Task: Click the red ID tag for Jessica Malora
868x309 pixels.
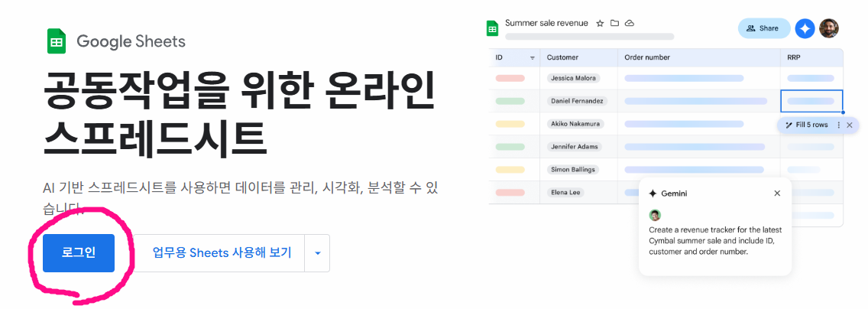Action: click(510, 78)
